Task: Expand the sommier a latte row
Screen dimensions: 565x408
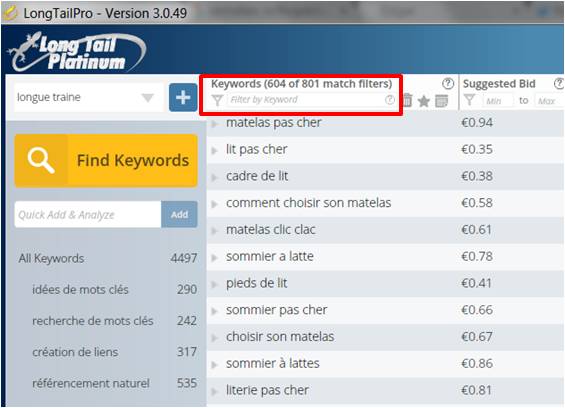Action: pyautogui.click(x=215, y=258)
